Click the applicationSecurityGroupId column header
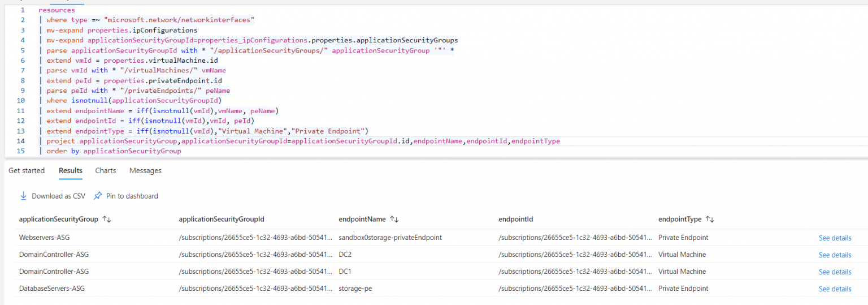The image size is (868, 305). [x=222, y=219]
